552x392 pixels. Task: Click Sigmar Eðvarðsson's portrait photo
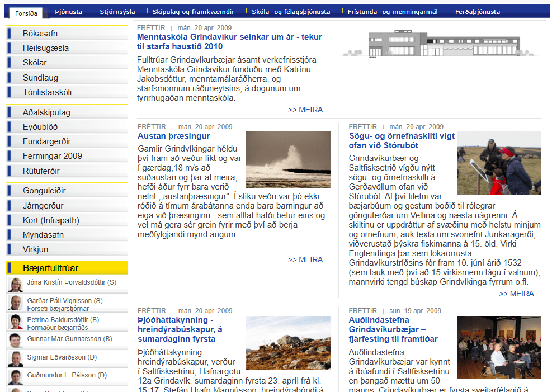(x=16, y=358)
